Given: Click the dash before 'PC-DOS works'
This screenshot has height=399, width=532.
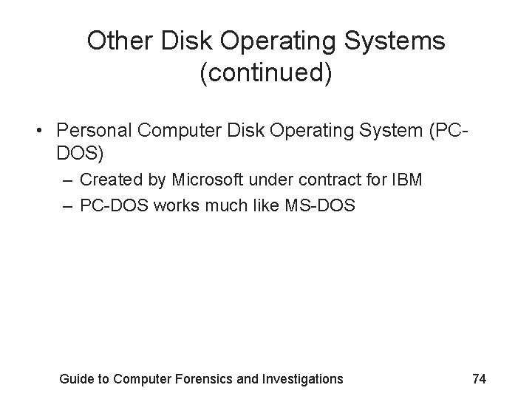Looking at the screenshot, I should click(67, 207).
